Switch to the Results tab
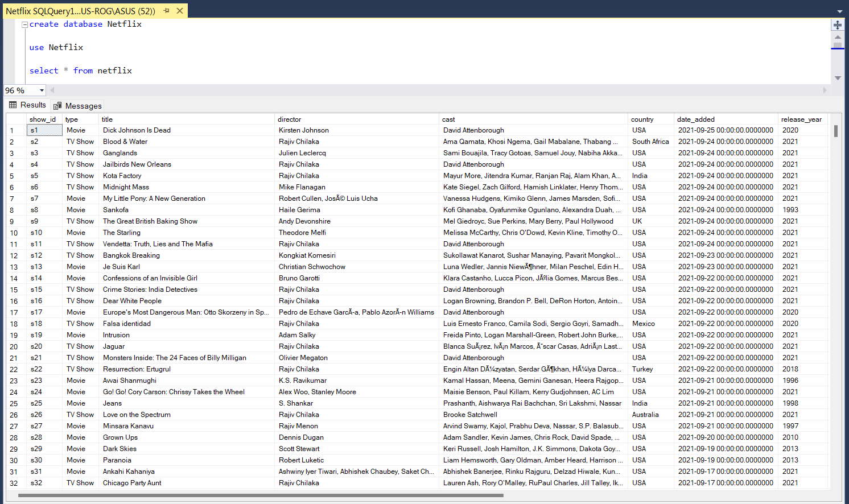 27,105
